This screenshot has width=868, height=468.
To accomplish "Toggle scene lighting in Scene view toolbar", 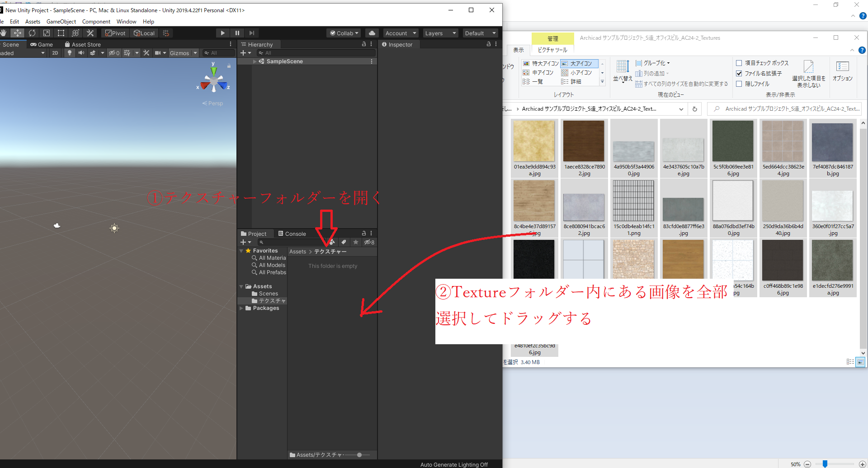I will click(69, 53).
